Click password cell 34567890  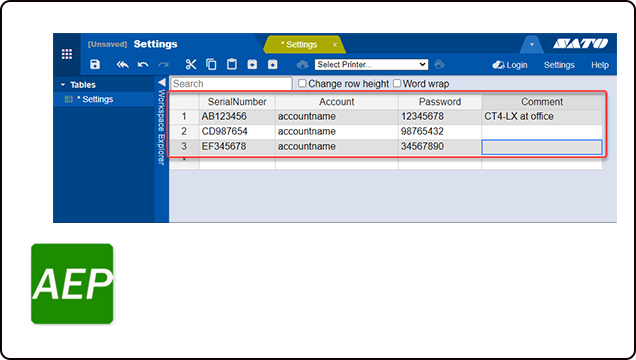point(440,147)
